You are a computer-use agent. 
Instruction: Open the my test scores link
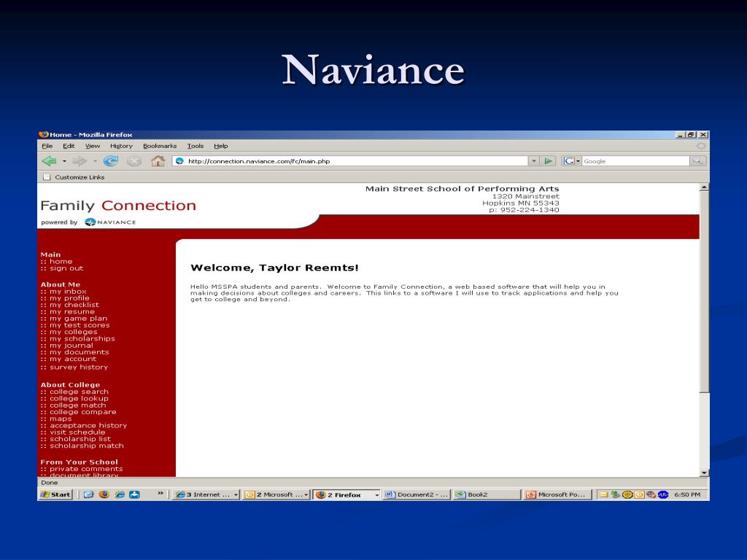pyautogui.click(x=80, y=324)
